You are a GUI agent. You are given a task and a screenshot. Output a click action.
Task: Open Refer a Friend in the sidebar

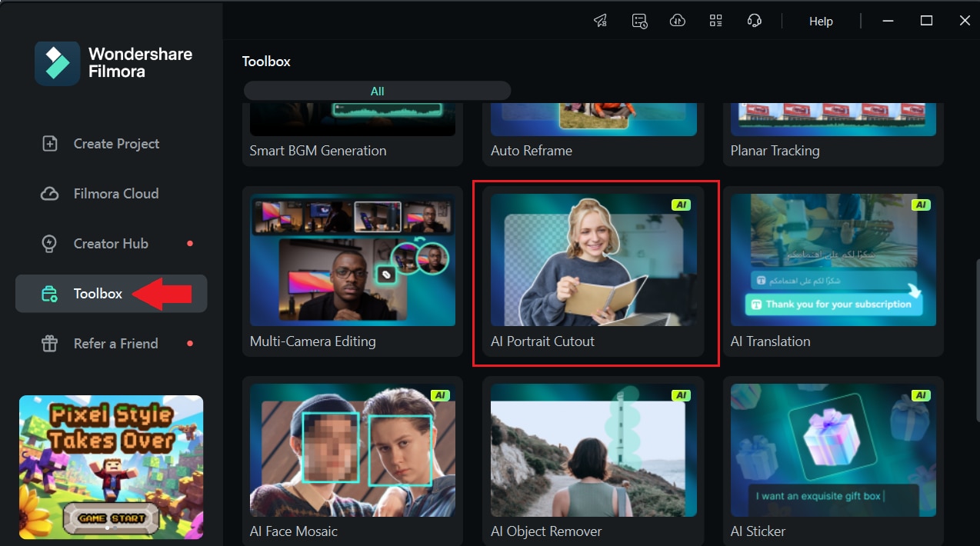tap(112, 344)
